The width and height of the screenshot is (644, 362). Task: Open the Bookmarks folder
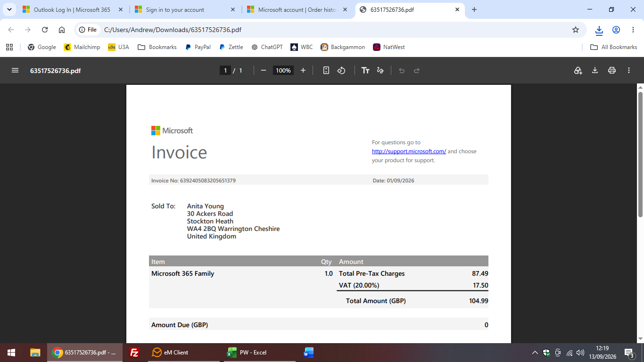157,47
